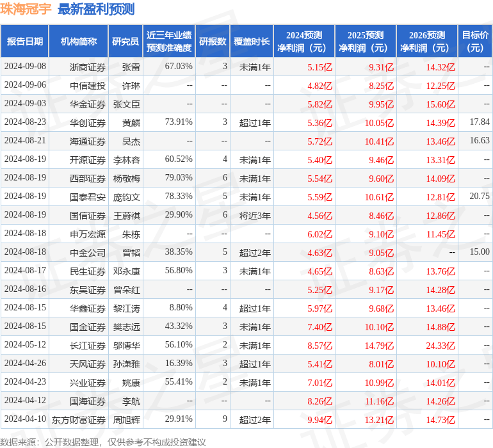Screen dimensions: 493x448
Task: Click the 8.80% accuracy value
Action: 181,307
